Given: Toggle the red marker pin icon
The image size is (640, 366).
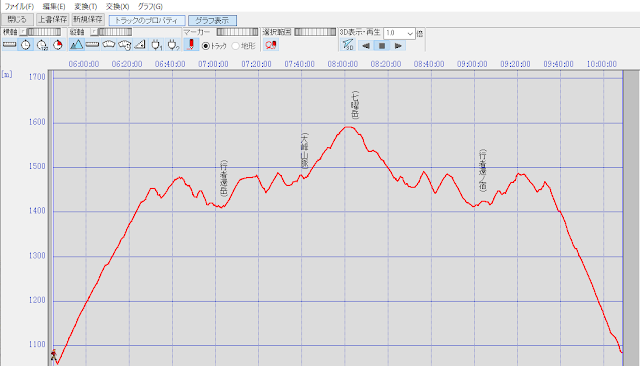Looking at the screenshot, I should (x=191, y=44).
